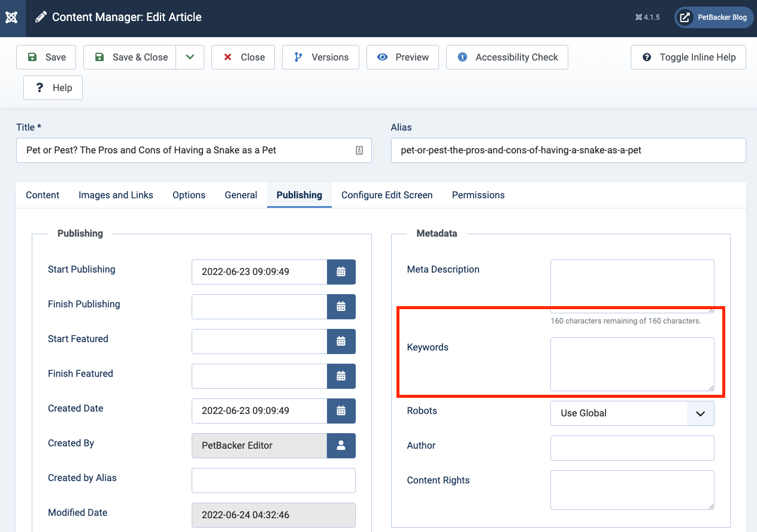This screenshot has width=757, height=532.
Task: Click the Joomla logo icon
Action: click(x=12, y=17)
